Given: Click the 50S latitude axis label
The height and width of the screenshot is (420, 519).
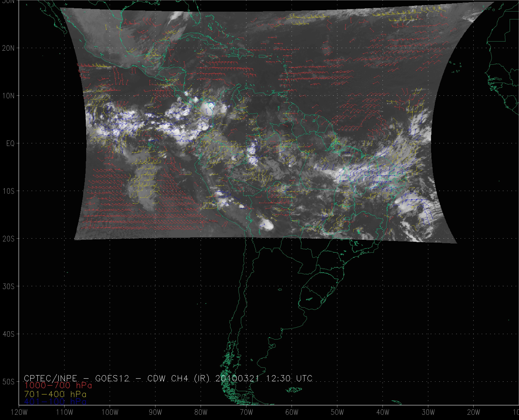Looking at the screenshot, I should pyautogui.click(x=8, y=382).
